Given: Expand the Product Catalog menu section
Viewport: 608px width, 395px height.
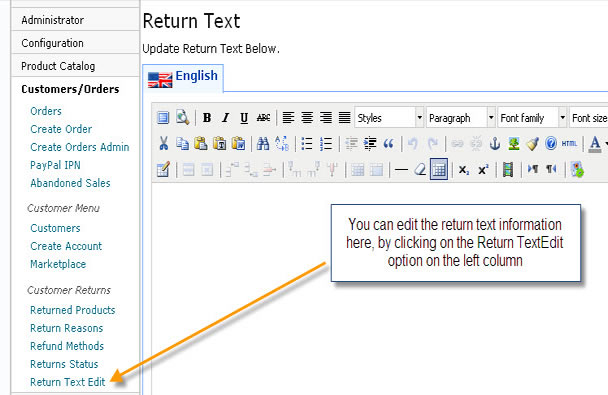Looking at the screenshot, I should point(75,66).
